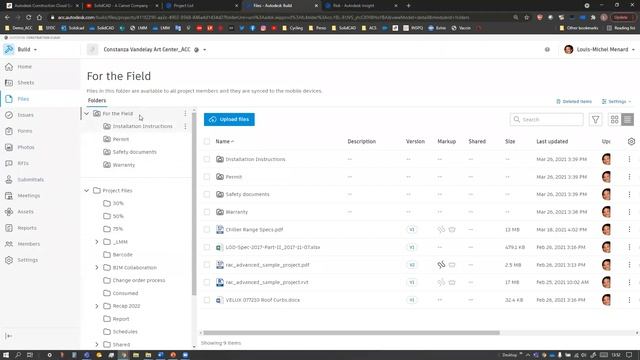
Task: Open the filter options icon
Action: (x=596, y=120)
